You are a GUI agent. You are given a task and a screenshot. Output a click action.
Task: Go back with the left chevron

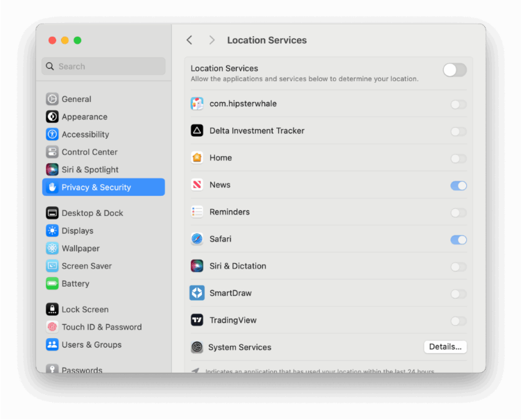click(189, 40)
